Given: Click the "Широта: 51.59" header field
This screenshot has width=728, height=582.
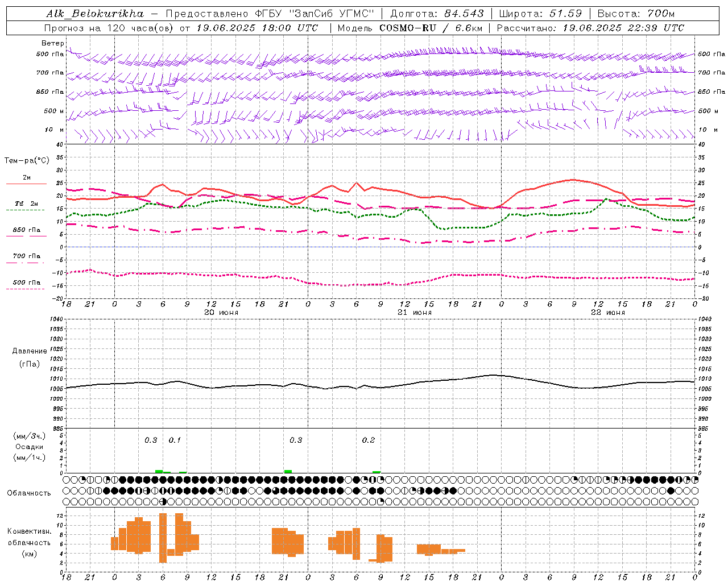Looking at the screenshot, I should [x=540, y=14].
